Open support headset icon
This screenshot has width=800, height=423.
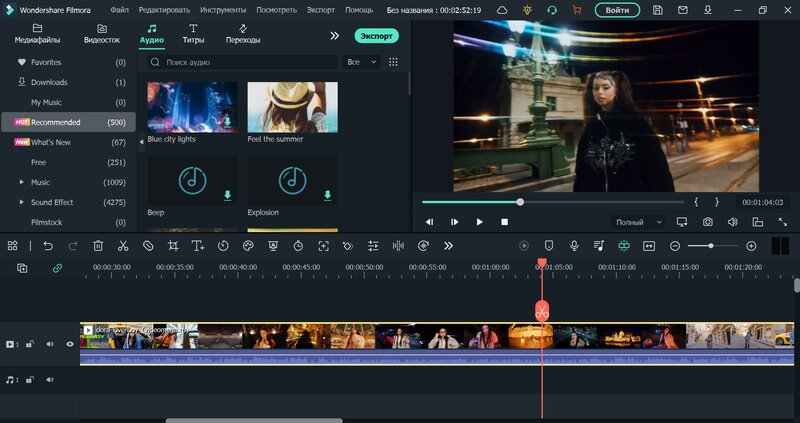coord(552,10)
